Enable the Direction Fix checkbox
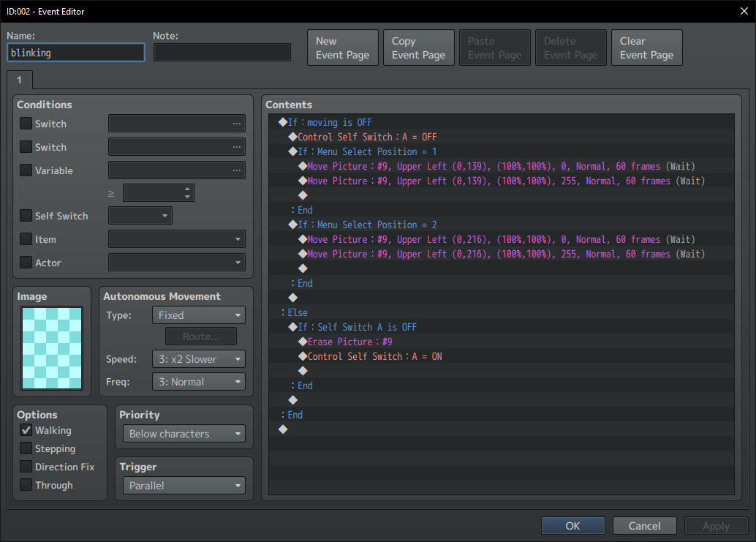 26,466
